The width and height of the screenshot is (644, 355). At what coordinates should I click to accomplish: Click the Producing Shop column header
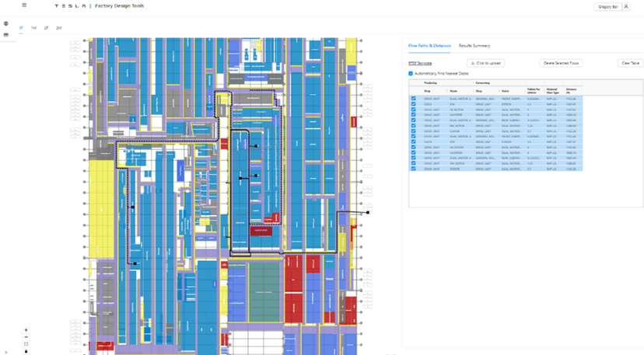(x=428, y=91)
